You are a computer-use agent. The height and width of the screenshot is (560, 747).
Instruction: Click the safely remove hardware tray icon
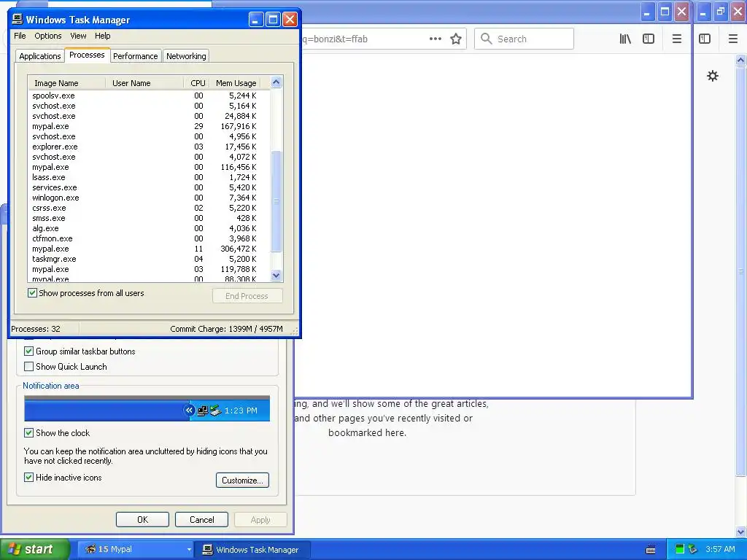click(x=692, y=550)
